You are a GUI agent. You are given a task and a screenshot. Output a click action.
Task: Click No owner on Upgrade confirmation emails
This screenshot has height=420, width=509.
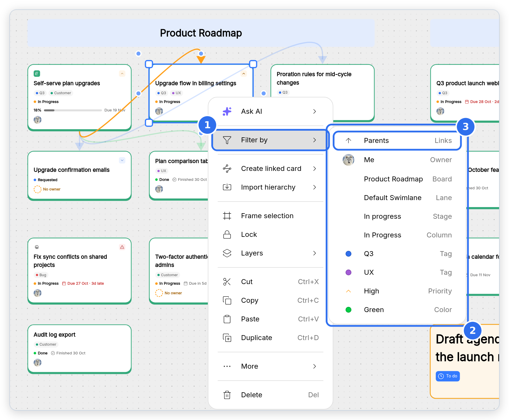click(47, 189)
